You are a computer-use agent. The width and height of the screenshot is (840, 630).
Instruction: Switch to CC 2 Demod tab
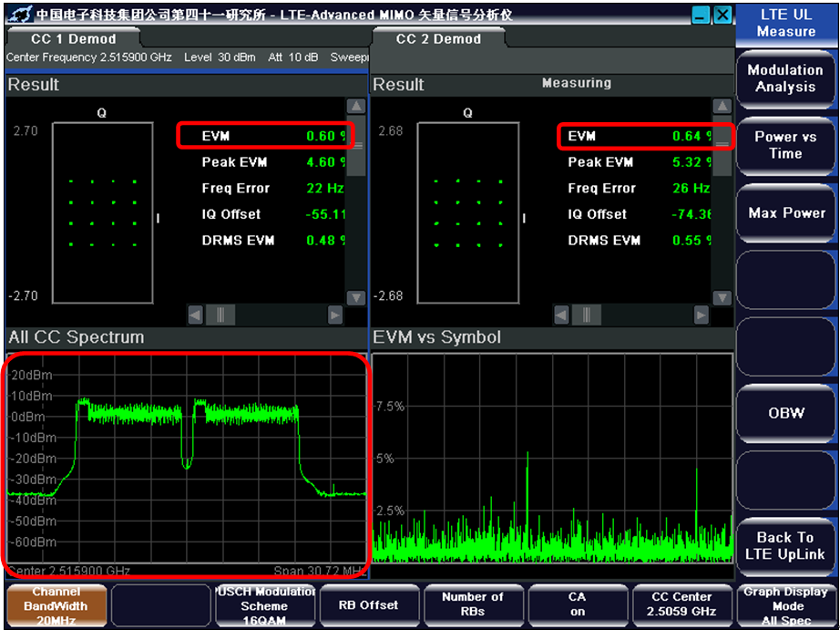pos(438,39)
